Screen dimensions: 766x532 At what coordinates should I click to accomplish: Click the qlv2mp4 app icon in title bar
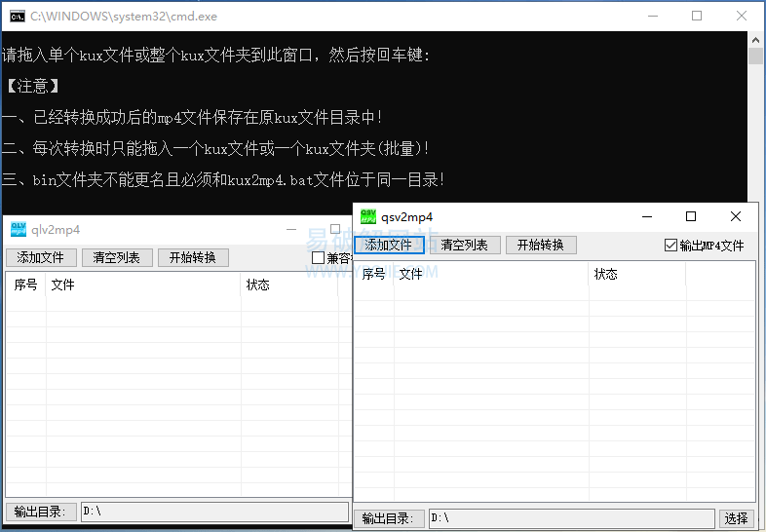pyautogui.click(x=19, y=230)
